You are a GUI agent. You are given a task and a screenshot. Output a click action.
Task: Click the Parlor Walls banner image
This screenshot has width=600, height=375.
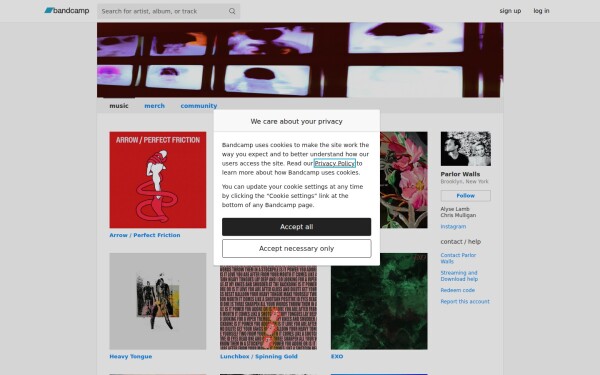300,60
